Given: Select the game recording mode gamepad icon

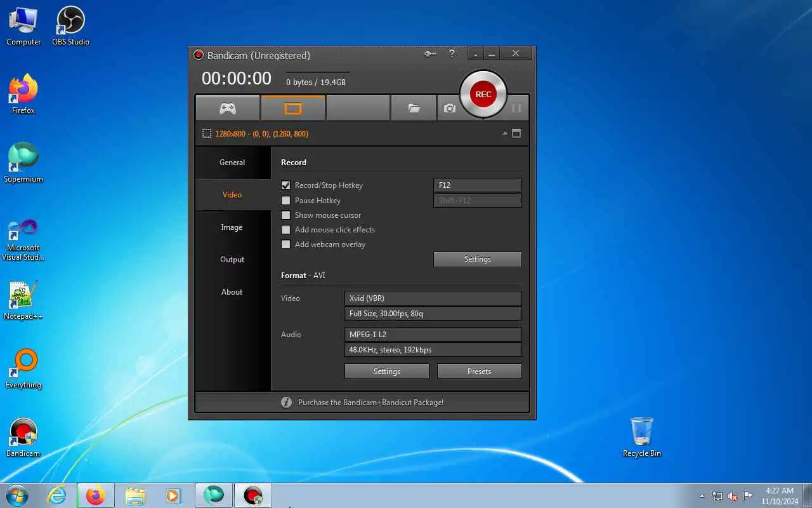Looking at the screenshot, I should pos(228,108).
